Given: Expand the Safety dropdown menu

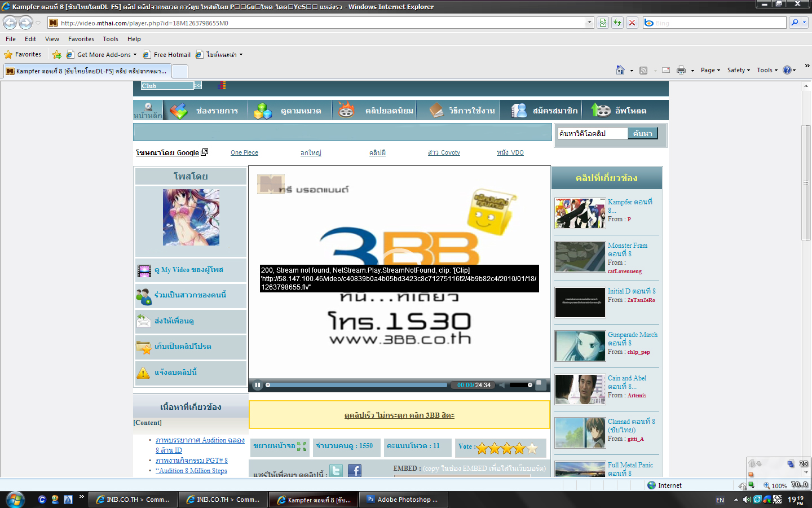Looking at the screenshot, I should point(739,70).
